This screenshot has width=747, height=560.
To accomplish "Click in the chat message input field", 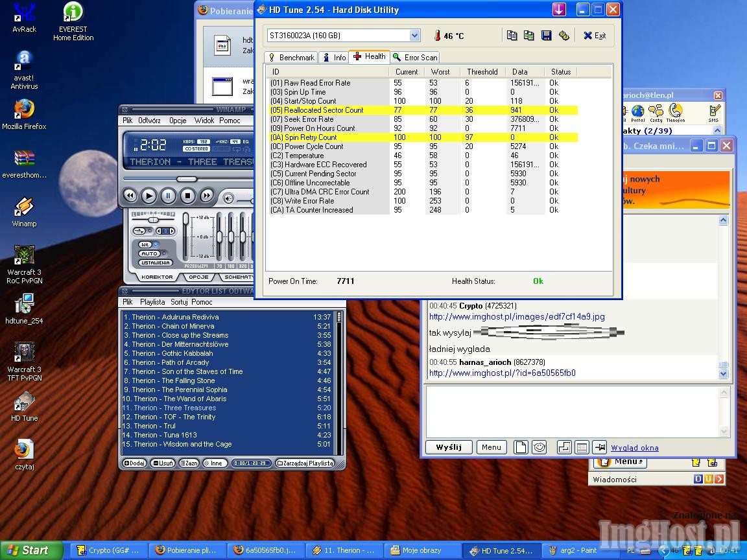I will point(573,412).
